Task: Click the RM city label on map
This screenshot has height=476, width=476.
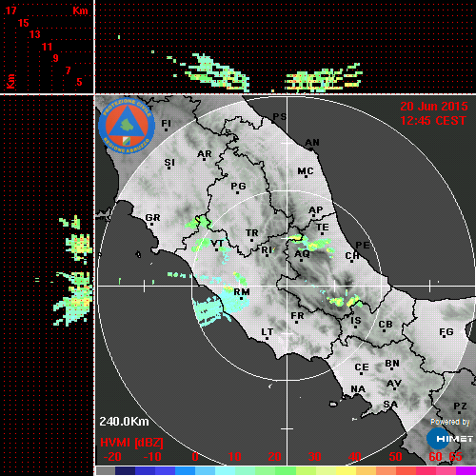Action: (x=242, y=291)
